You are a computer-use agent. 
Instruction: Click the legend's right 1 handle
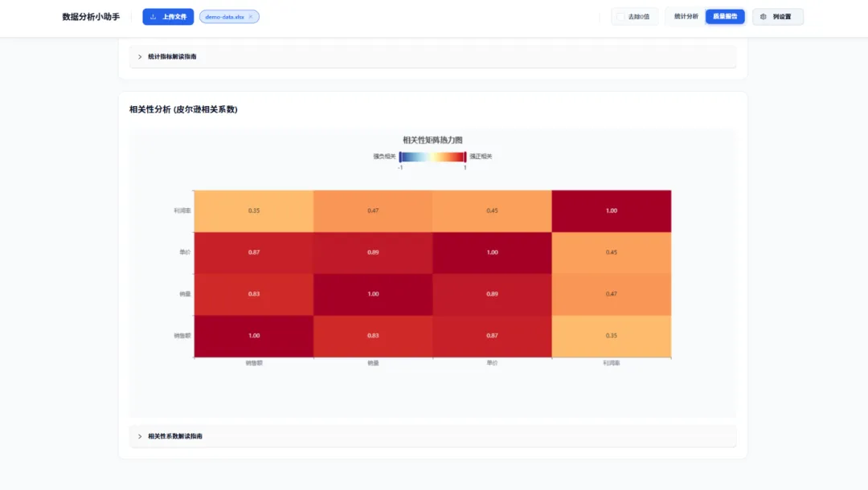[x=465, y=157]
